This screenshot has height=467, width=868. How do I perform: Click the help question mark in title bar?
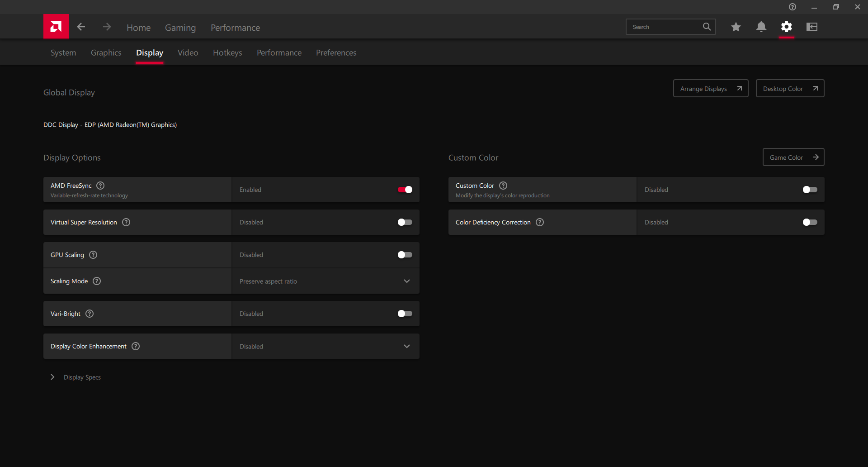tap(793, 7)
